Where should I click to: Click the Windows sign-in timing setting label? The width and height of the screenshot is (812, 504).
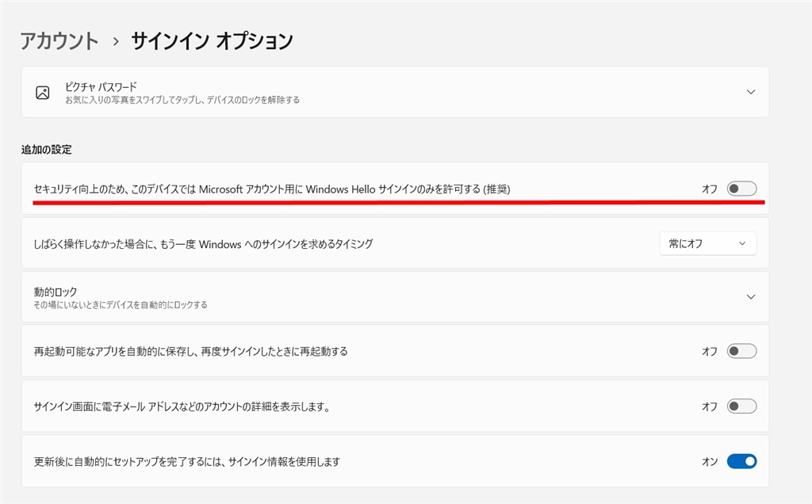(203, 244)
